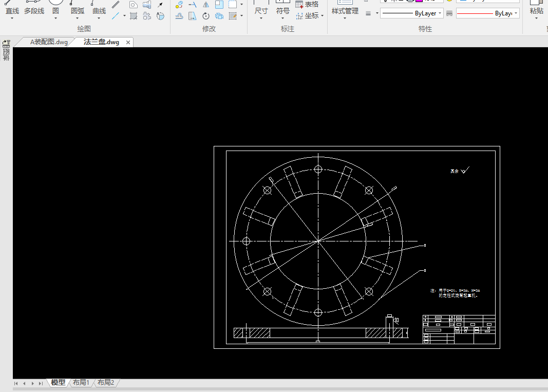This screenshot has width=548, height=392.
Task: Switch to the A装配图.dwg tab
Action: tap(49, 42)
